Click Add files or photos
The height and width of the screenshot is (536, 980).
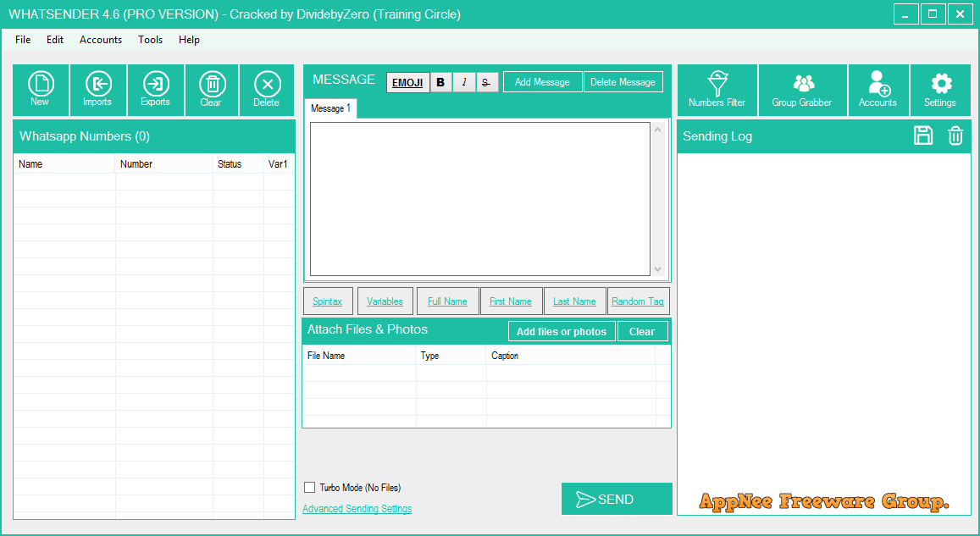[x=562, y=332]
